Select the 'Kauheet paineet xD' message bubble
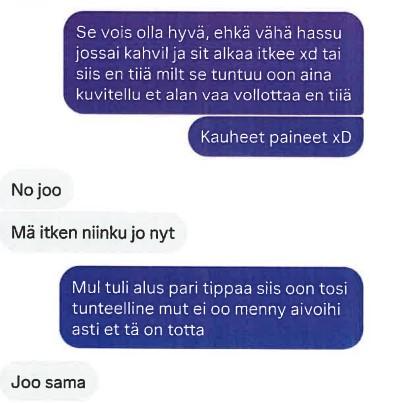Viewport: 408px width, 403px height. click(x=276, y=137)
